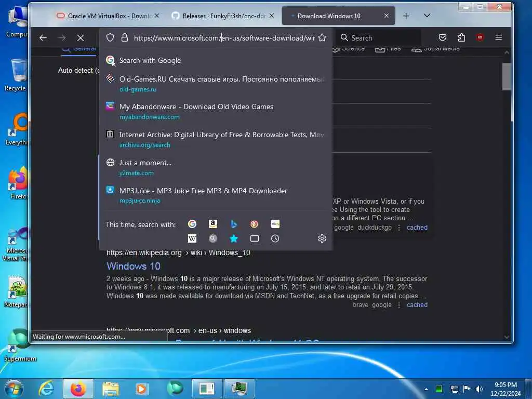Focus the Search box in toolbar
The height and width of the screenshot is (399, 532).
tap(380, 37)
